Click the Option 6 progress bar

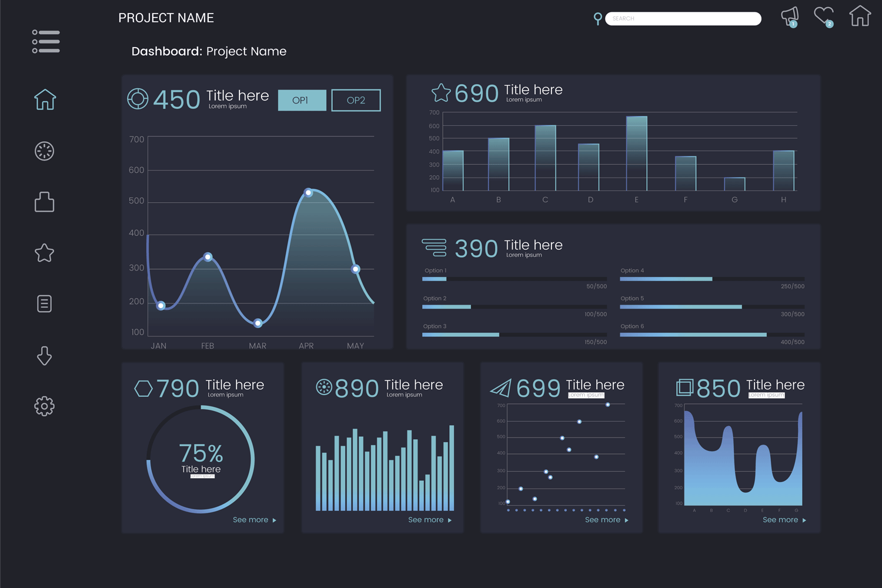pos(712,335)
